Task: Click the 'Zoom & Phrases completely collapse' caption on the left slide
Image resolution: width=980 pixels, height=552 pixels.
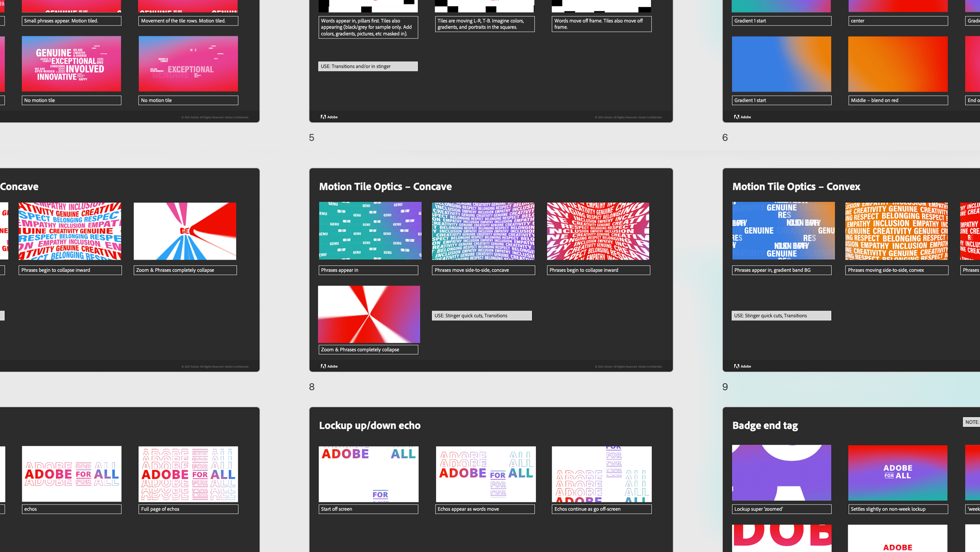Action: 185,270
